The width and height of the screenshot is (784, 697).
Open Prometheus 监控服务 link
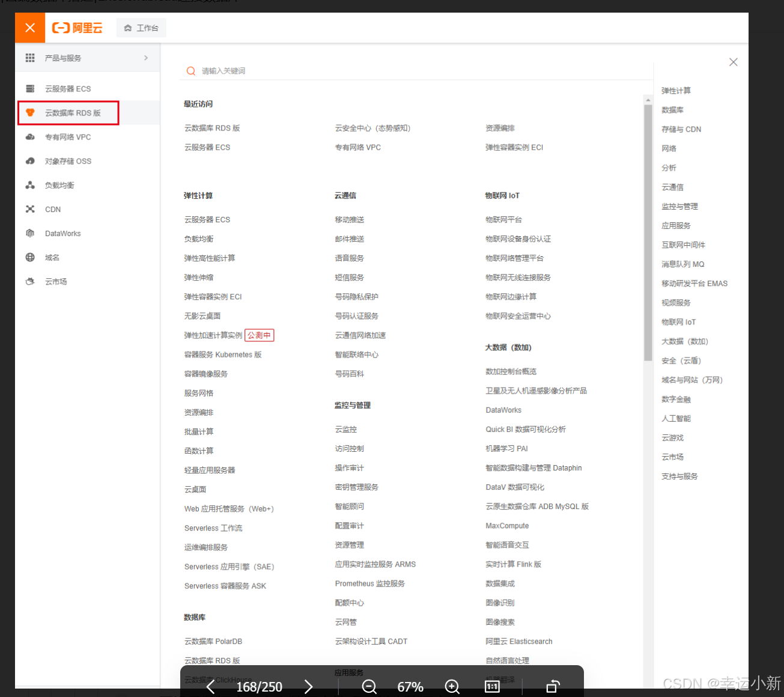(x=370, y=583)
